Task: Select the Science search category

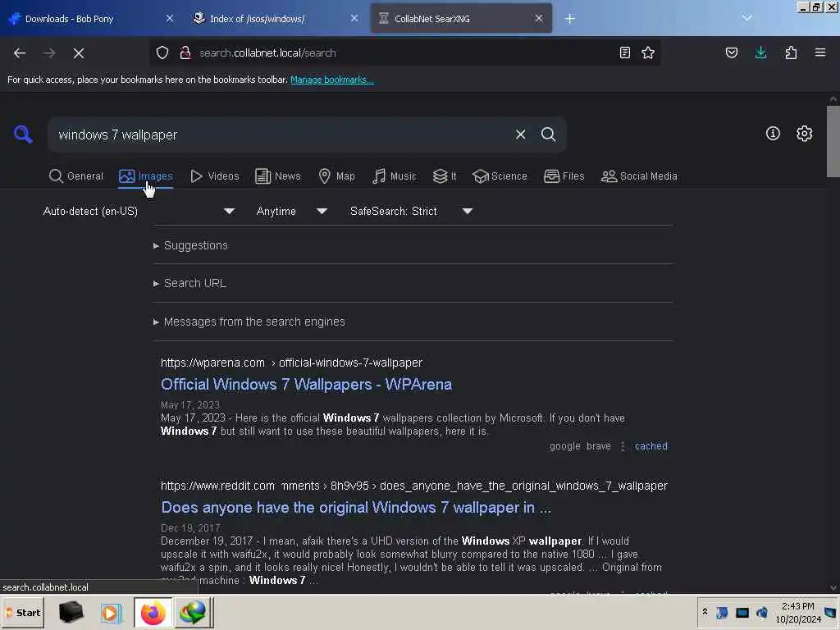Action: pos(500,176)
